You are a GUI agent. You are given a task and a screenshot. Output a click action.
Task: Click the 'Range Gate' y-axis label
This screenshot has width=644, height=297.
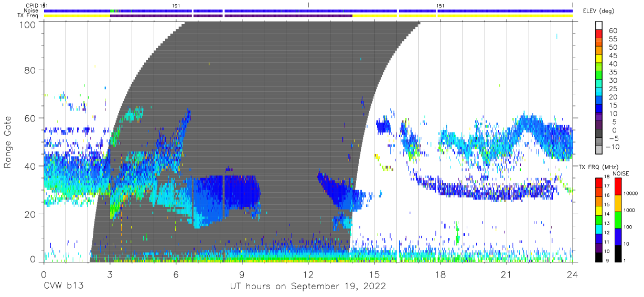pyautogui.click(x=8, y=142)
